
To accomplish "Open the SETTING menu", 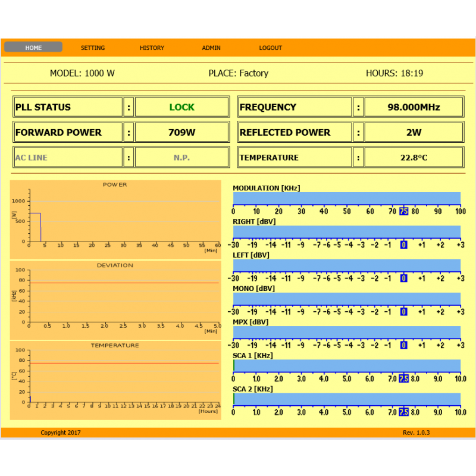I will coord(93,48).
